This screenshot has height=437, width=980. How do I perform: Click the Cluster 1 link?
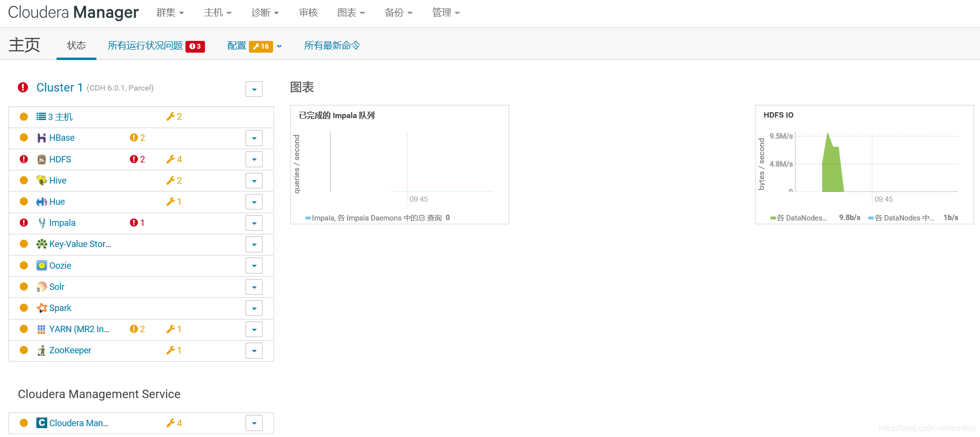point(60,88)
